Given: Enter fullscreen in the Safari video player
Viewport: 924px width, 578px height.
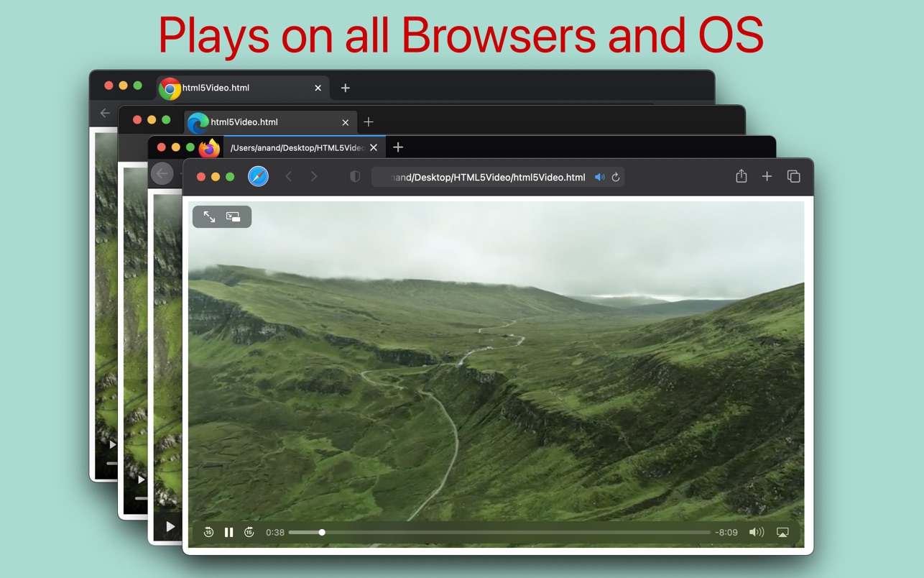Looking at the screenshot, I should click(209, 216).
